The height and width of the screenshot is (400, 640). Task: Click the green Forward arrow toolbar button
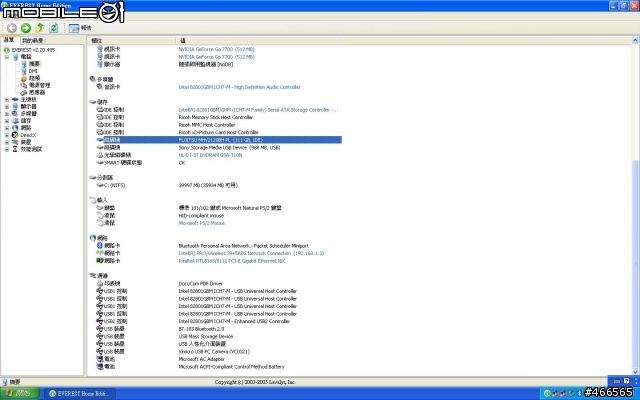[x=26, y=28]
